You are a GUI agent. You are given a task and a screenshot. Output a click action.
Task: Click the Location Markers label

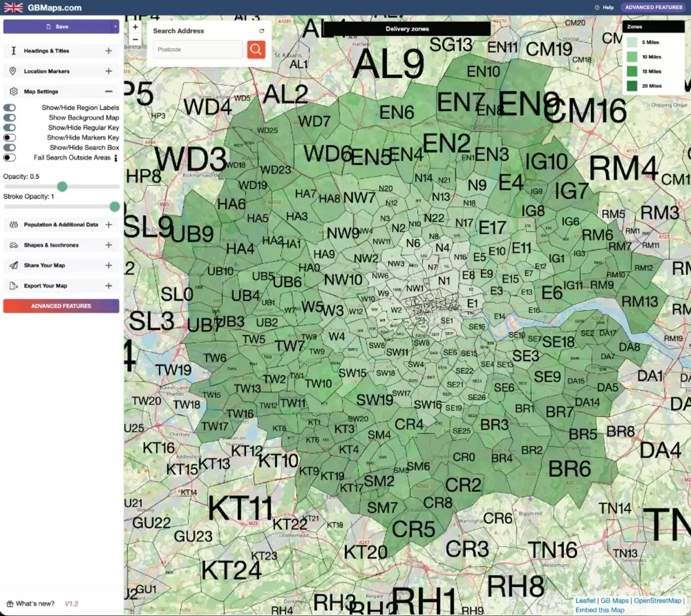[x=47, y=71]
